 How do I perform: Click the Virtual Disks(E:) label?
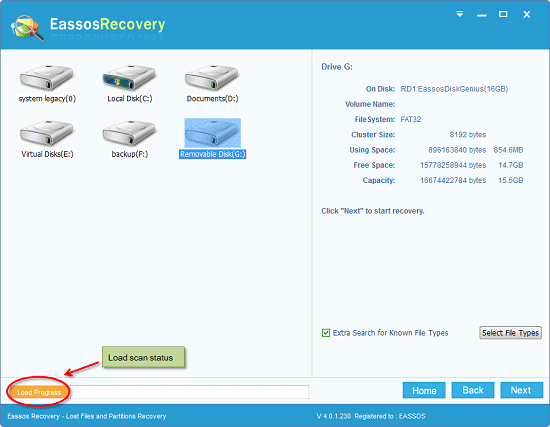tap(47, 154)
